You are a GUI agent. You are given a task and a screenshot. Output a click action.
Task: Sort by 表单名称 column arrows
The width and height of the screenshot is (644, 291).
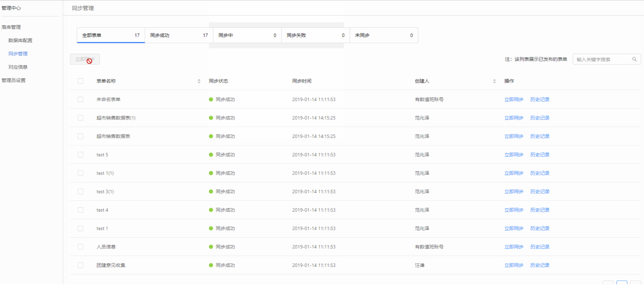point(199,81)
